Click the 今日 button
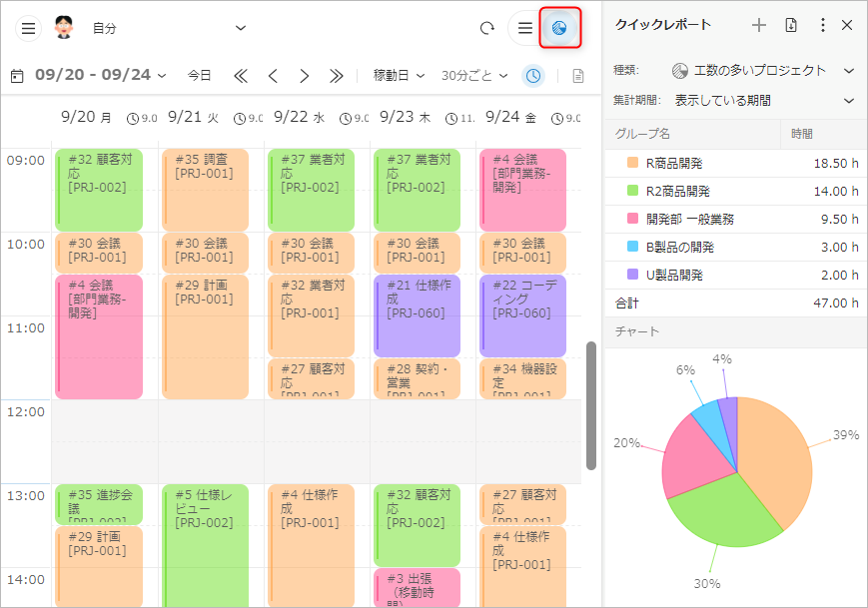 (200, 76)
